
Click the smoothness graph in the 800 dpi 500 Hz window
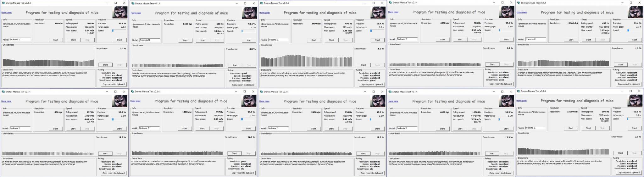48,57
